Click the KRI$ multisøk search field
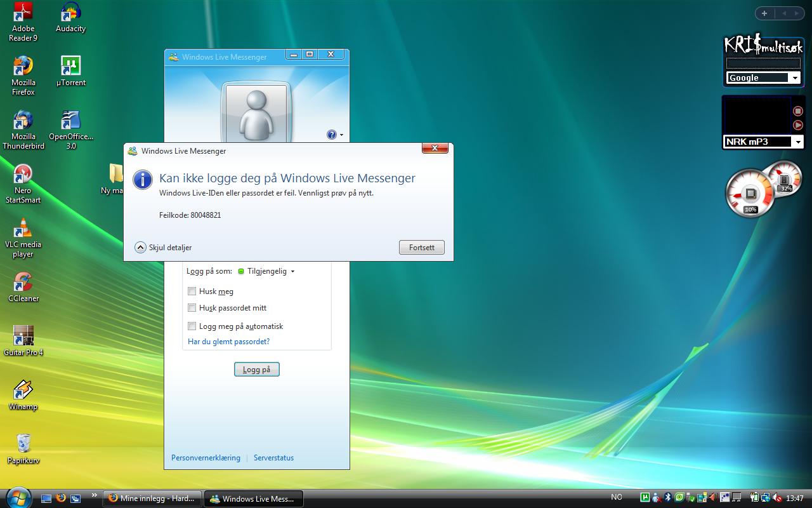The image size is (812, 508). tap(763, 63)
